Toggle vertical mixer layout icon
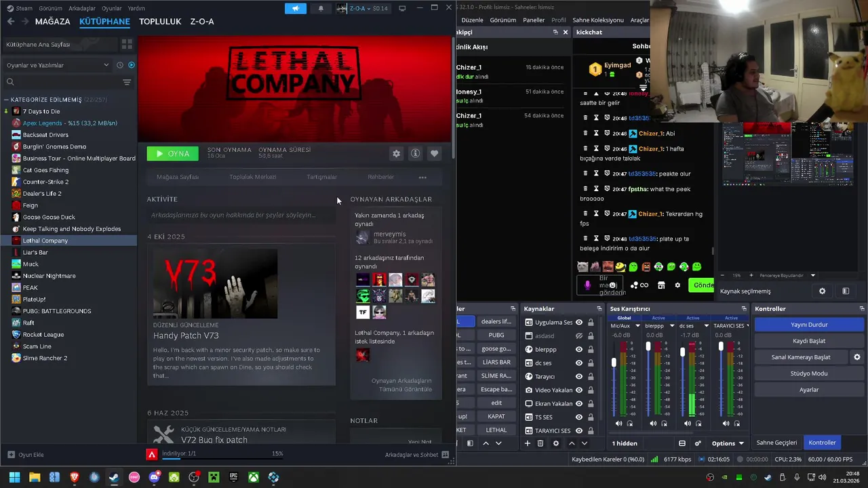This screenshot has height=488, width=868. pos(682,443)
